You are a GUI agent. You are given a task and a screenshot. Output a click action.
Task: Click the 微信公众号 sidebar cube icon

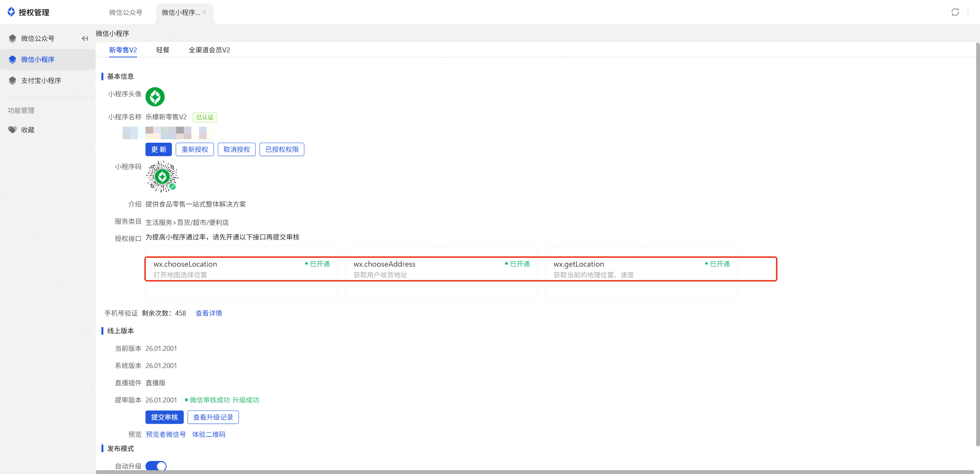[13, 39]
